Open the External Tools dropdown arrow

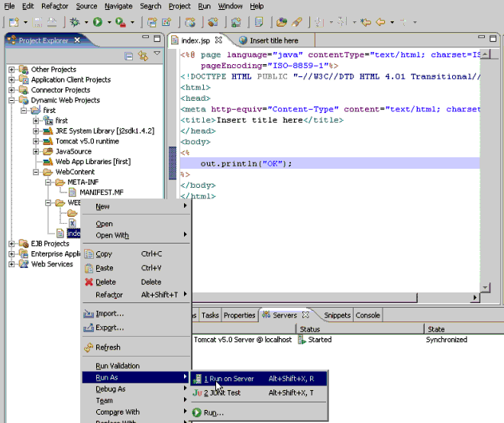[132, 22]
